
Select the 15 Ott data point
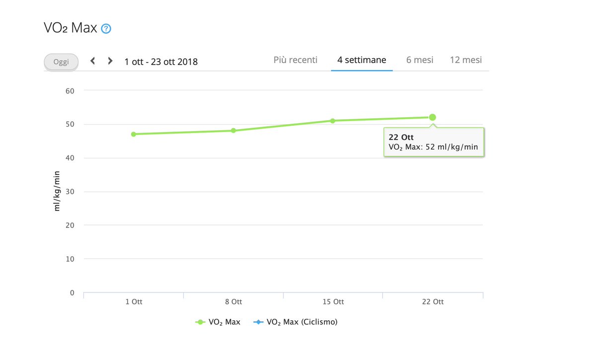coord(333,121)
